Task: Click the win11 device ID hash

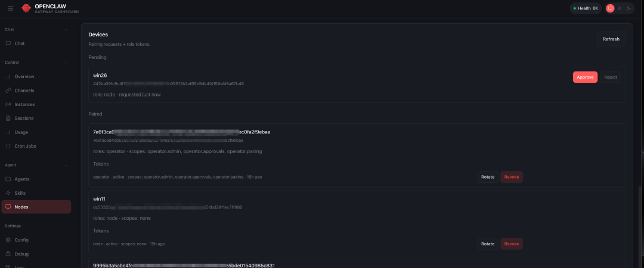Action: click(168, 207)
